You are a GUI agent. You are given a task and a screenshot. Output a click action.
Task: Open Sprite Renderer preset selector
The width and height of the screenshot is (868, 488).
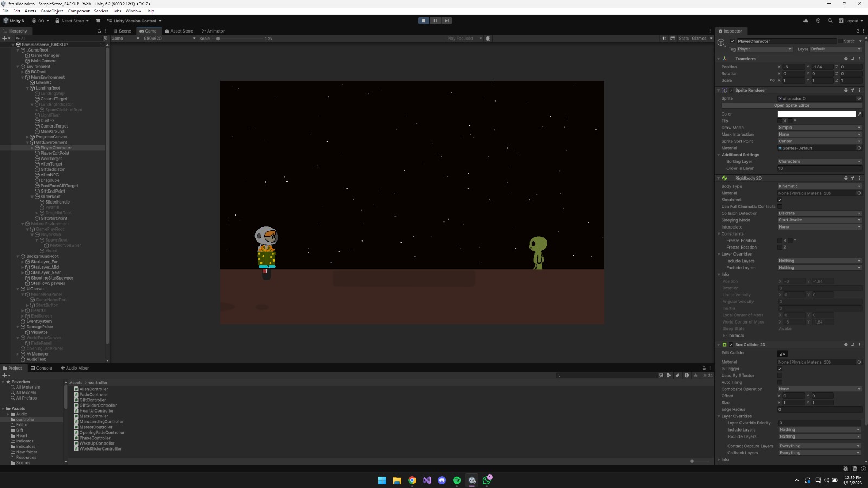coord(852,90)
